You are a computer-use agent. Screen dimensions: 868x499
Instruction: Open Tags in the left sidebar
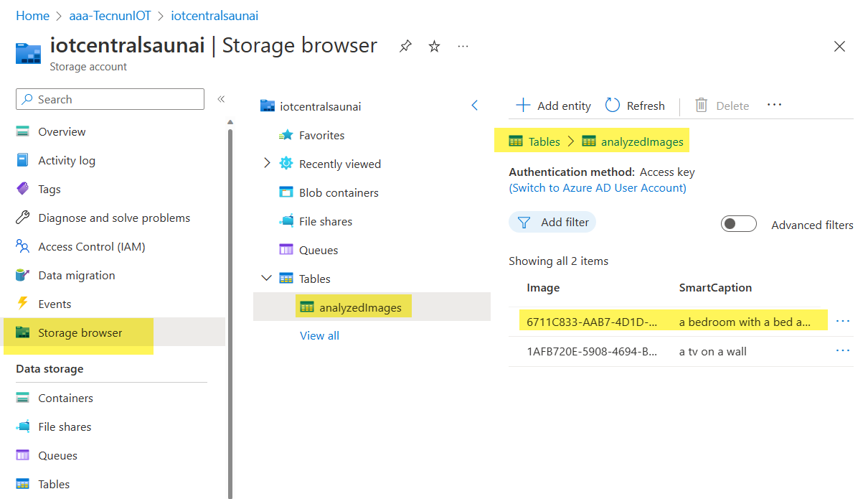coord(49,190)
